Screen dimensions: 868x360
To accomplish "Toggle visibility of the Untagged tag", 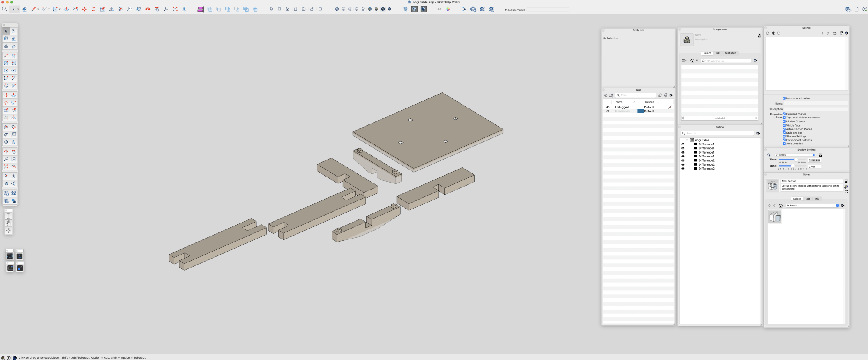I will [x=608, y=107].
